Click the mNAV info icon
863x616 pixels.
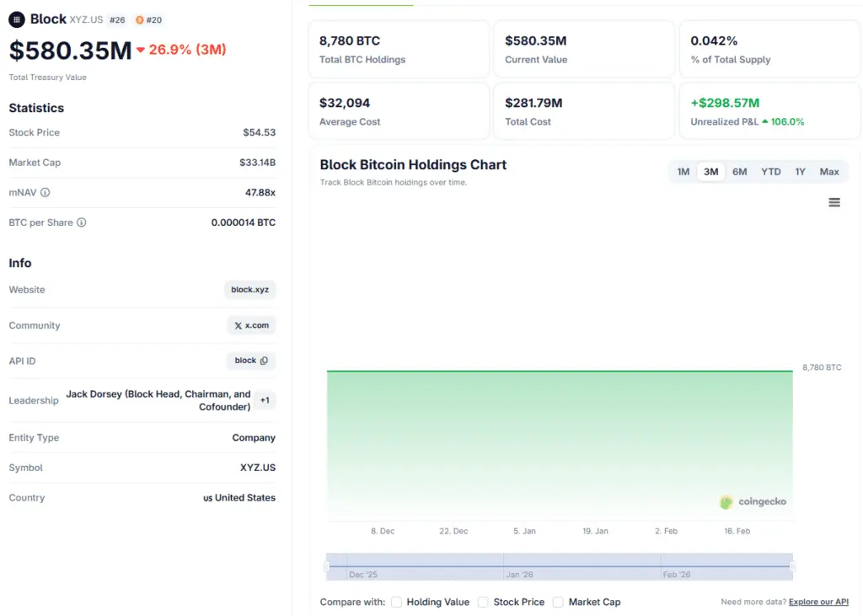tap(46, 193)
